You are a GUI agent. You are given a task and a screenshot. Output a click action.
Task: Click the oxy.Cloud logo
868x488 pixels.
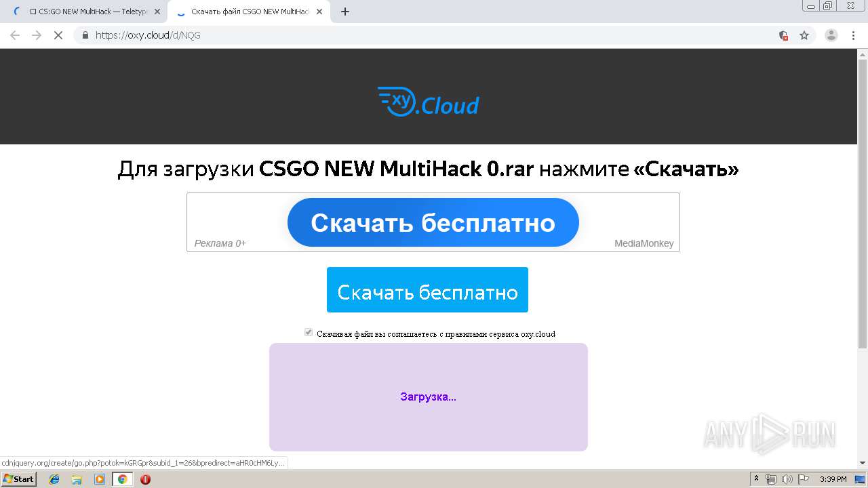pyautogui.click(x=428, y=102)
